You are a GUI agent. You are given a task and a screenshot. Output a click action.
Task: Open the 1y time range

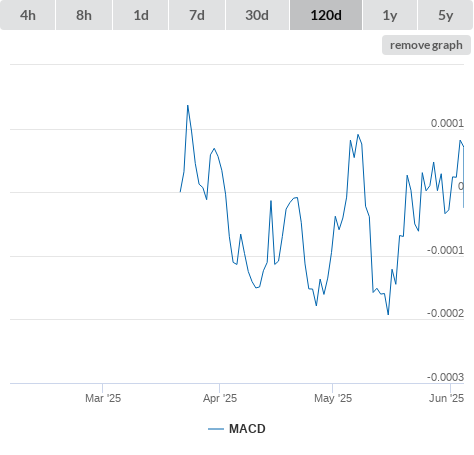390,15
